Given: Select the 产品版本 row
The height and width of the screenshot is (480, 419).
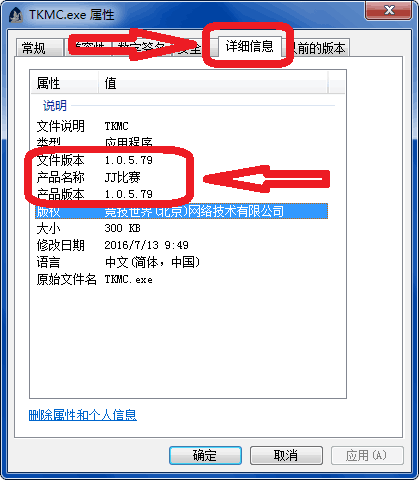Looking at the screenshot, I should pos(182,194).
